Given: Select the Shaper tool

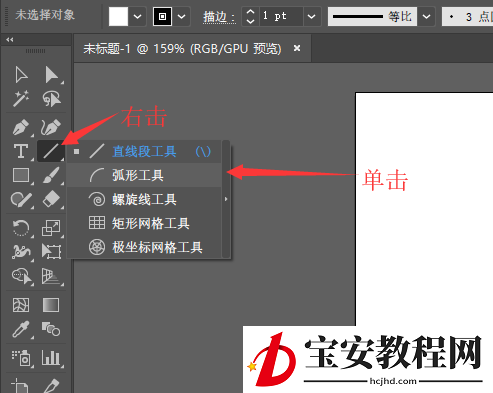Looking at the screenshot, I should coord(21,199).
